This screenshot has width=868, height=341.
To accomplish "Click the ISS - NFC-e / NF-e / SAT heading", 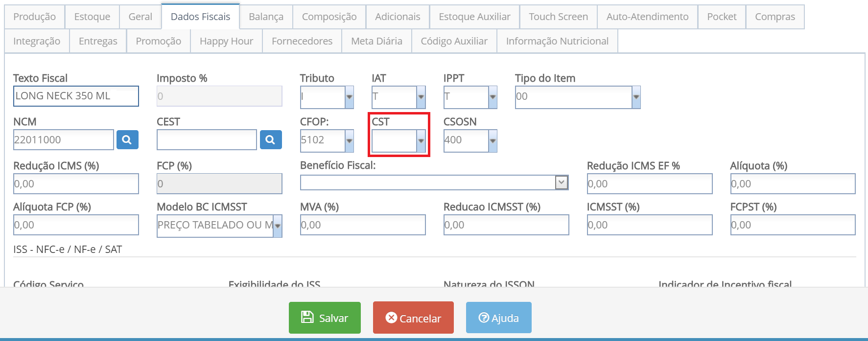I will [68, 250].
